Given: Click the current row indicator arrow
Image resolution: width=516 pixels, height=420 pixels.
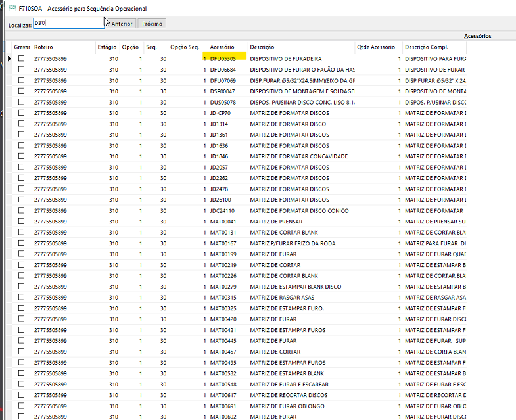Looking at the screenshot, I should pyautogui.click(x=9, y=58).
